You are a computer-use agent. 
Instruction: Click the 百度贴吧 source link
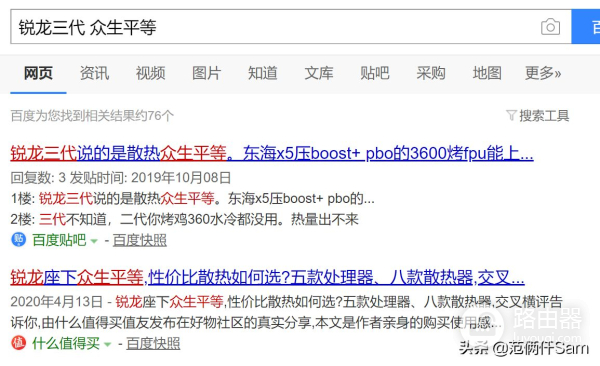click(59, 240)
